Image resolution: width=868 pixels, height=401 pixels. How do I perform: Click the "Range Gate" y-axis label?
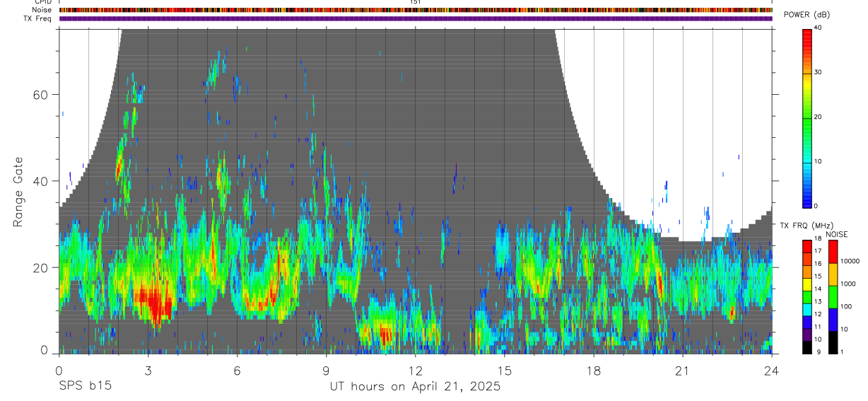point(19,192)
